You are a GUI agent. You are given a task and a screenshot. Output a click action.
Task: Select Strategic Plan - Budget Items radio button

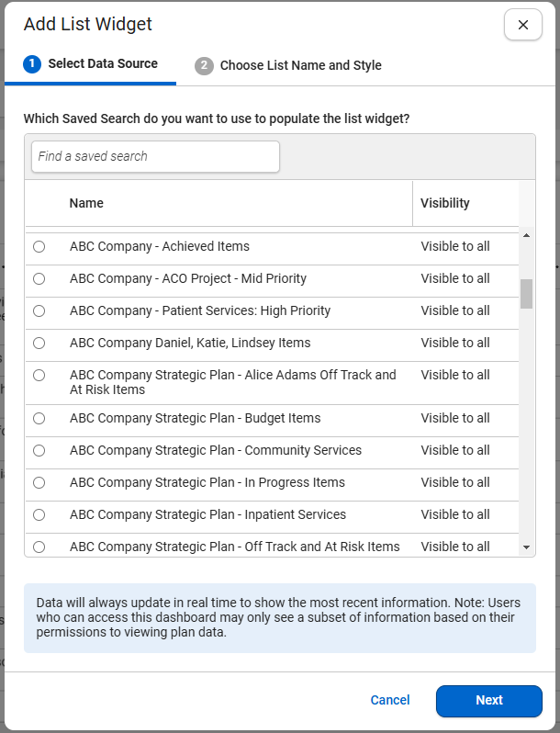[39, 418]
